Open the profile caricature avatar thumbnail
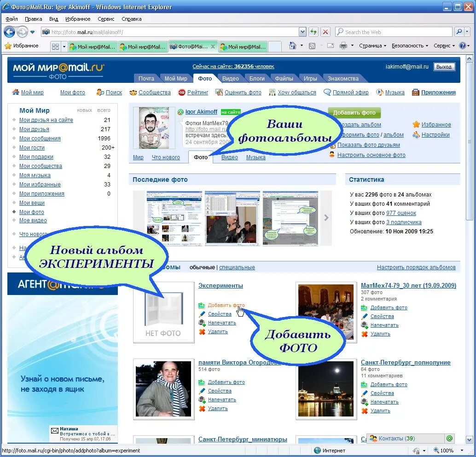This screenshot has height=457, width=476. (154, 128)
